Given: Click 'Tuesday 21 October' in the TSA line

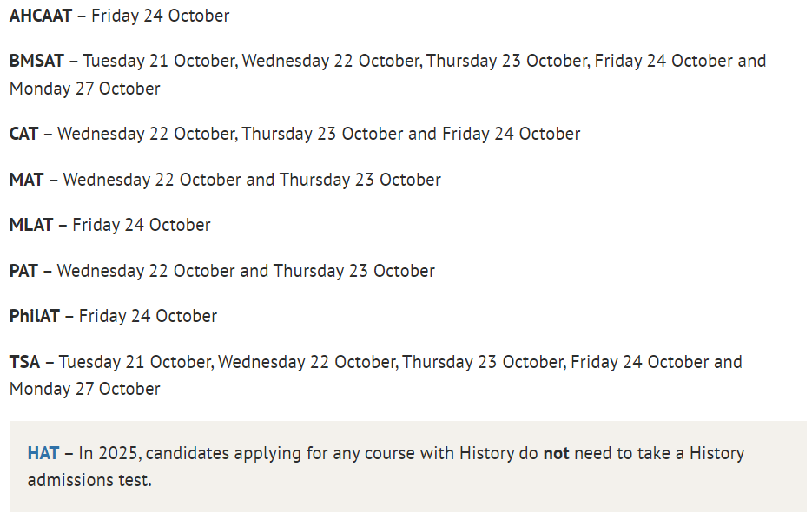Looking at the screenshot, I should pos(135,362).
